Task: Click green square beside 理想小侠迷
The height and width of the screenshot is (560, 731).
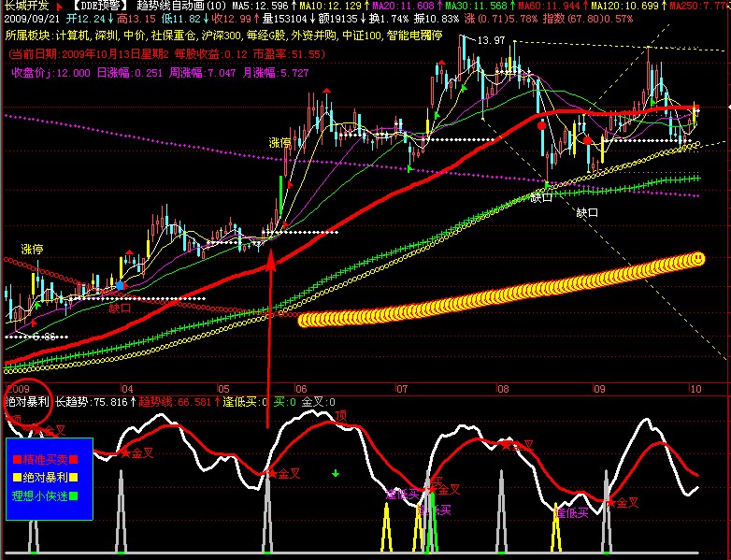Action: [73, 495]
